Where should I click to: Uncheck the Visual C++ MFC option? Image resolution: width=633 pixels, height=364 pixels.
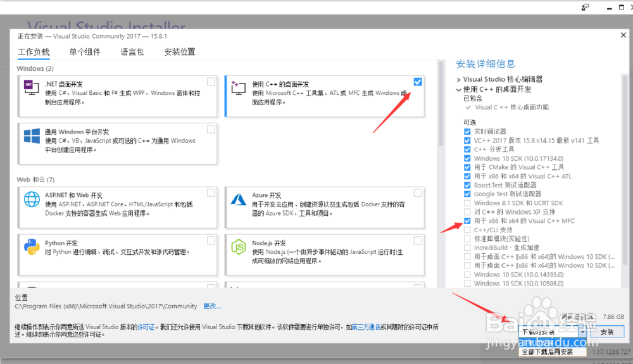point(467,221)
